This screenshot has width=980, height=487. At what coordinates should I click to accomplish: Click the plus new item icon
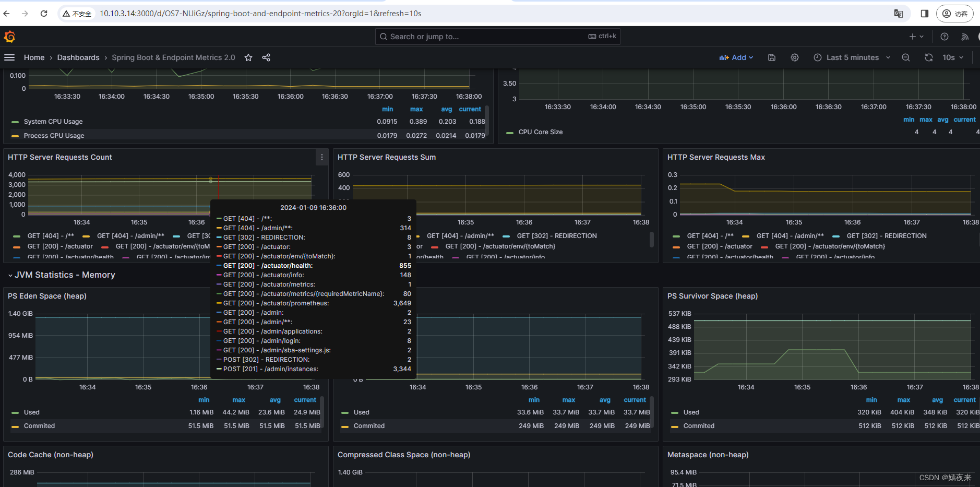pyautogui.click(x=916, y=37)
